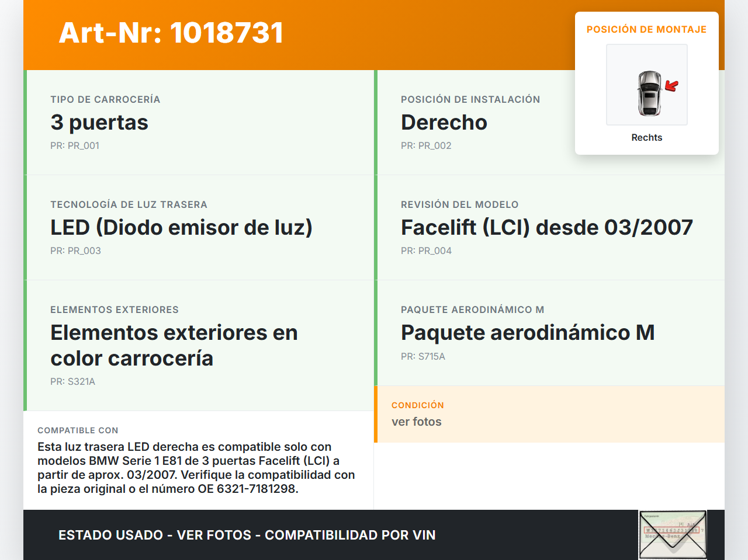Select the POSICIÓN DE MONTAJE title
The image size is (748, 560).
coord(646,29)
